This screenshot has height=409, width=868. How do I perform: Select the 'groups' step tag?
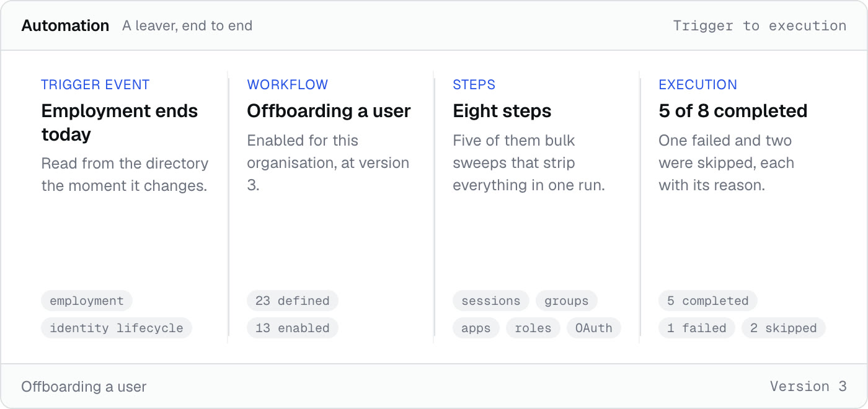tap(567, 301)
